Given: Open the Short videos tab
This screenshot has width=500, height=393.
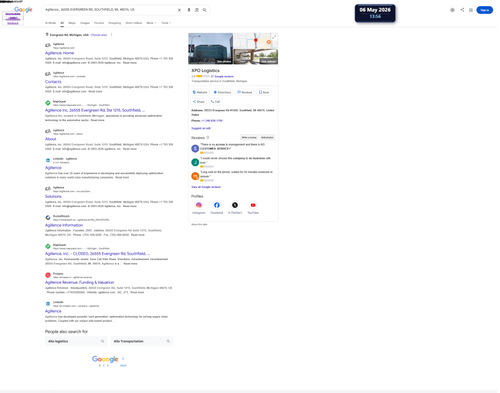Looking at the screenshot, I should (x=134, y=23).
